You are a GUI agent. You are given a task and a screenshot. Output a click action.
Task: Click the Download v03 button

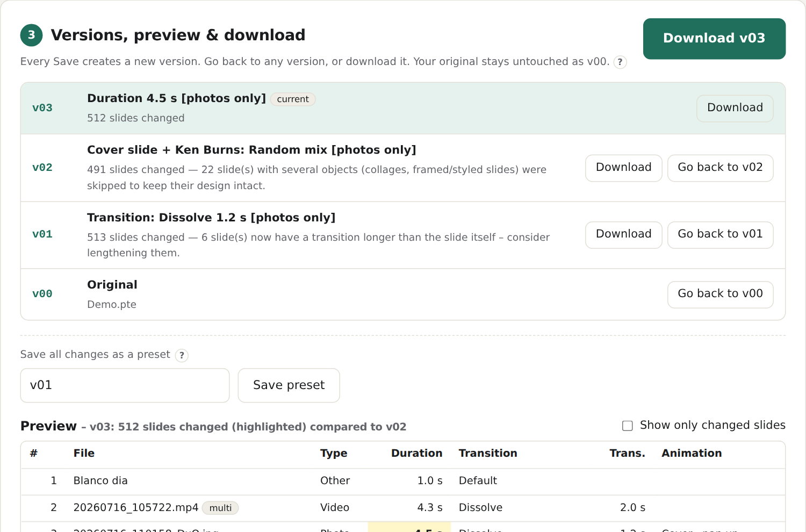click(x=714, y=39)
